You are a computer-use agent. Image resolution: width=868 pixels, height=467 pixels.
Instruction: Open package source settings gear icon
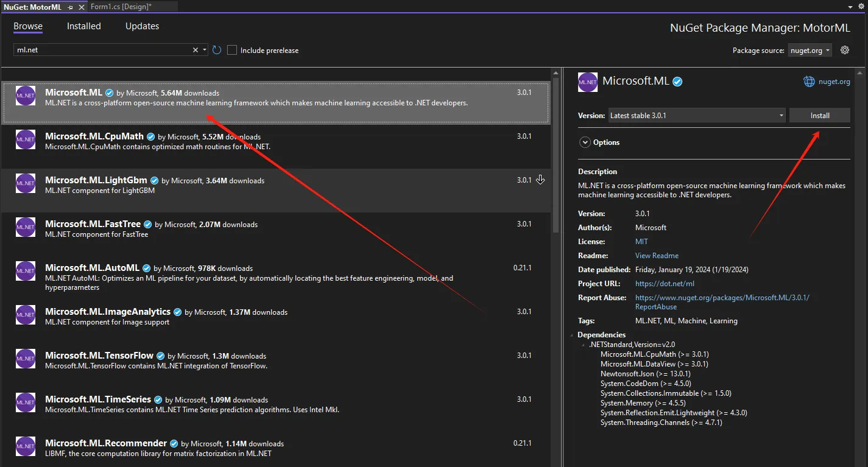pos(845,50)
